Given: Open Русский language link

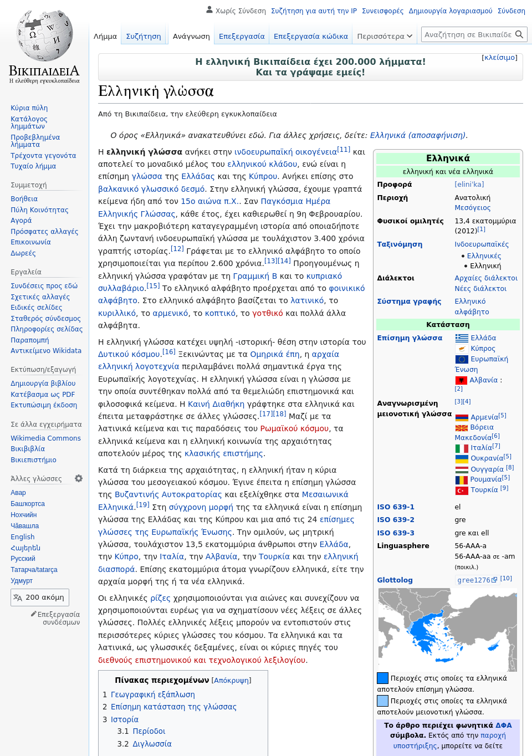Looking at the screenshot, I should point(23,559).
